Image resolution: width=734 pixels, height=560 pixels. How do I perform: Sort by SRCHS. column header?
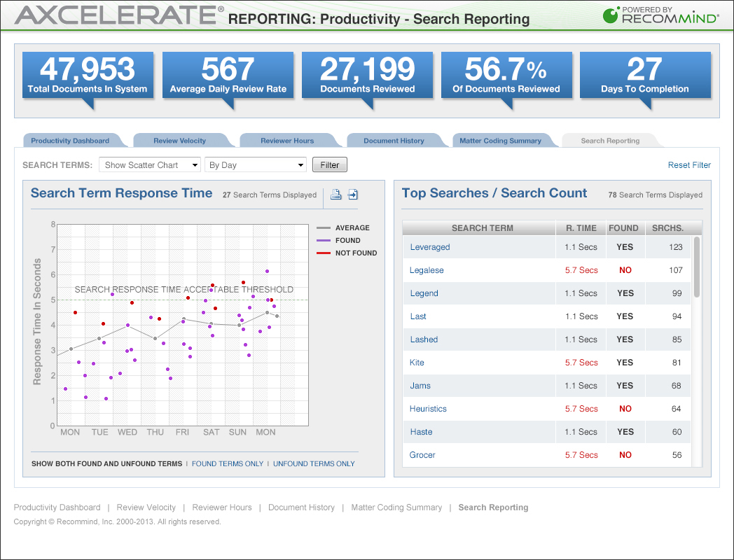coord(667,227)
